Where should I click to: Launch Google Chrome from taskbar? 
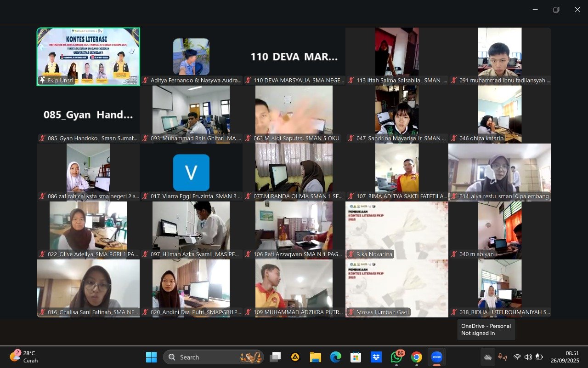[x=416, y=357]
